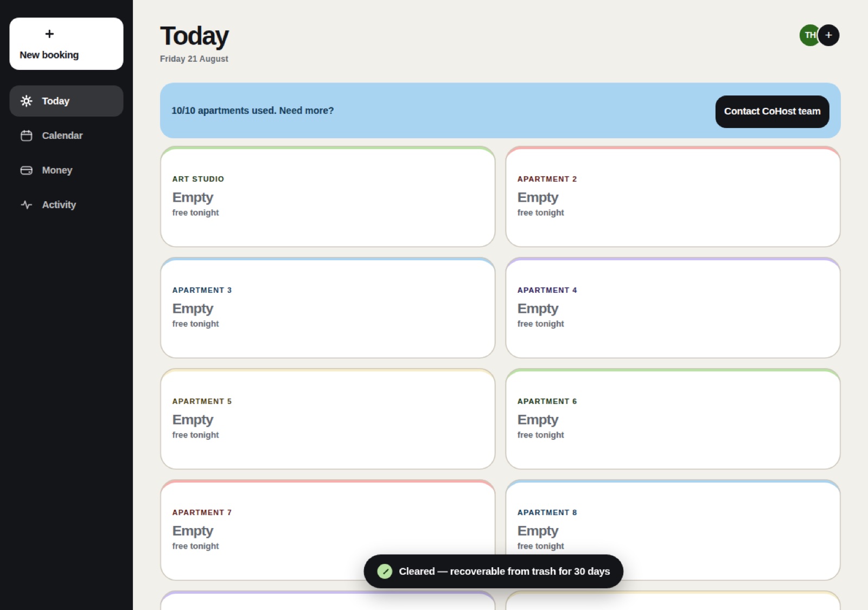This screenshot has height=610, width=868.
Task: Open the Apartment 8 card
Action: pyautogui.click(x=673, y=530)
